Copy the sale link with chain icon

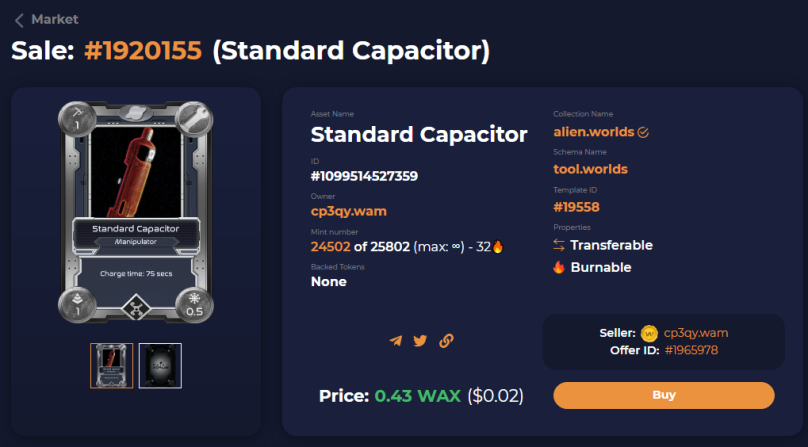tap(446, 341)
